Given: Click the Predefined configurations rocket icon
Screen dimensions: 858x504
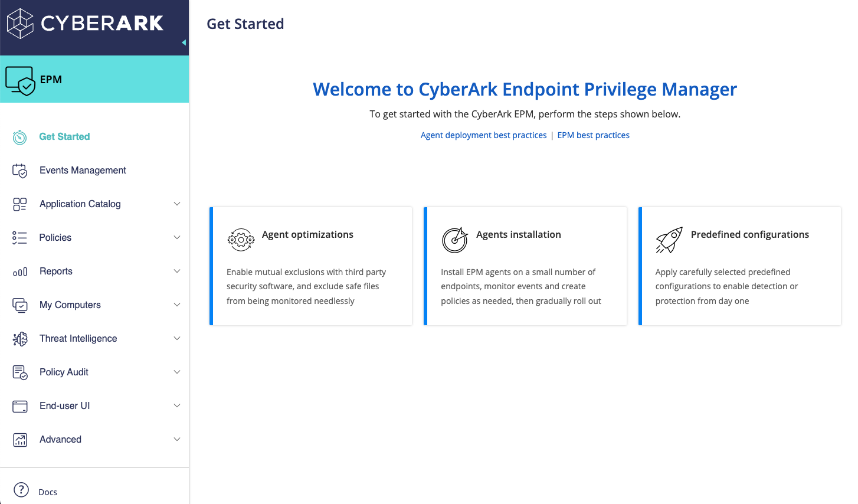Looking at the screenshot, I should pos(669,240).
